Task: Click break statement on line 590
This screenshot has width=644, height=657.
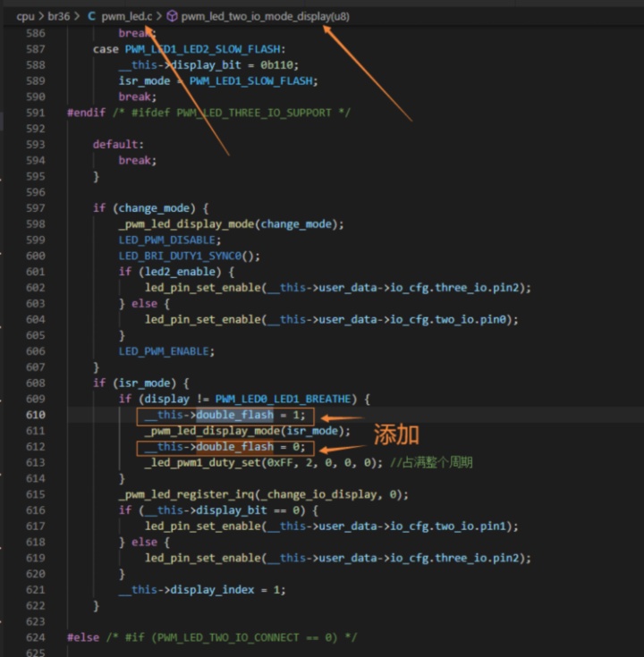Action: pos(138,97)
